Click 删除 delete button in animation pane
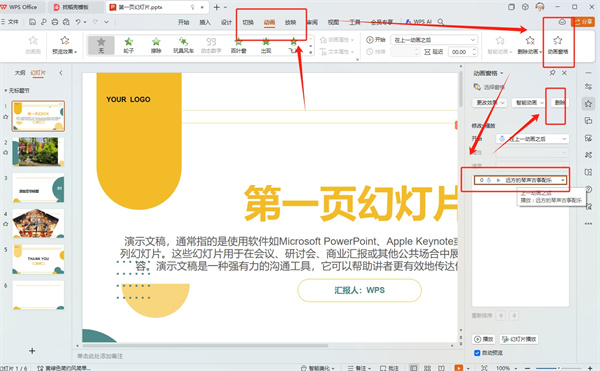 pos(560,103)
